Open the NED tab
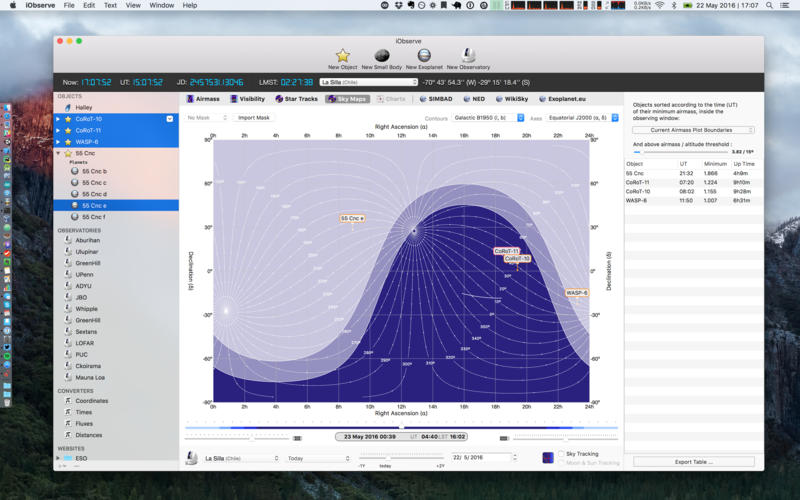Image resolution: width=800 pixels, height=500 pixels. pyautogui.click(x=474, y=99)
